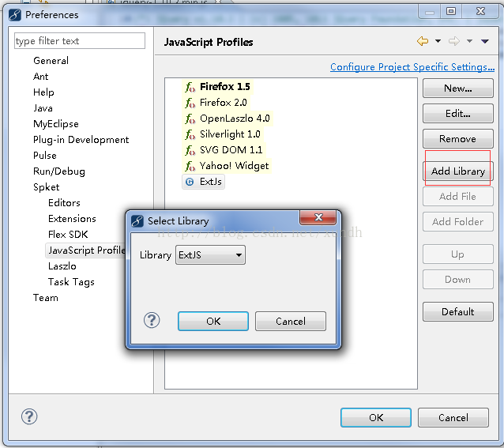The image size is (504, 448).
Task: Focus the type filter text field
Action: [x=80, y=41]
